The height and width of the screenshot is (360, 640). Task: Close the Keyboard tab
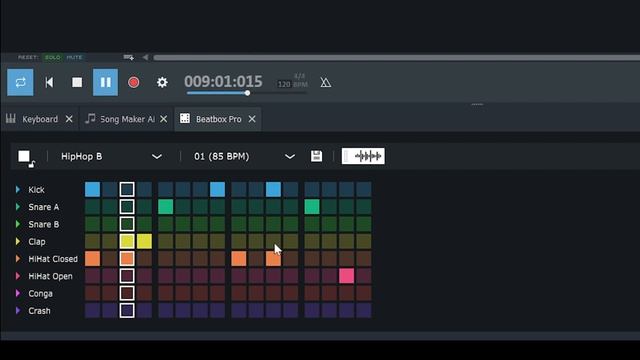point(69,119)
